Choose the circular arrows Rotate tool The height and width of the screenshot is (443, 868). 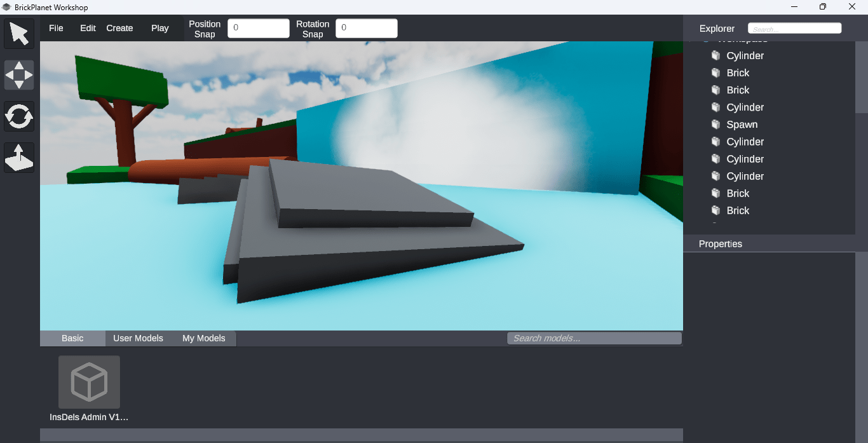19,116
